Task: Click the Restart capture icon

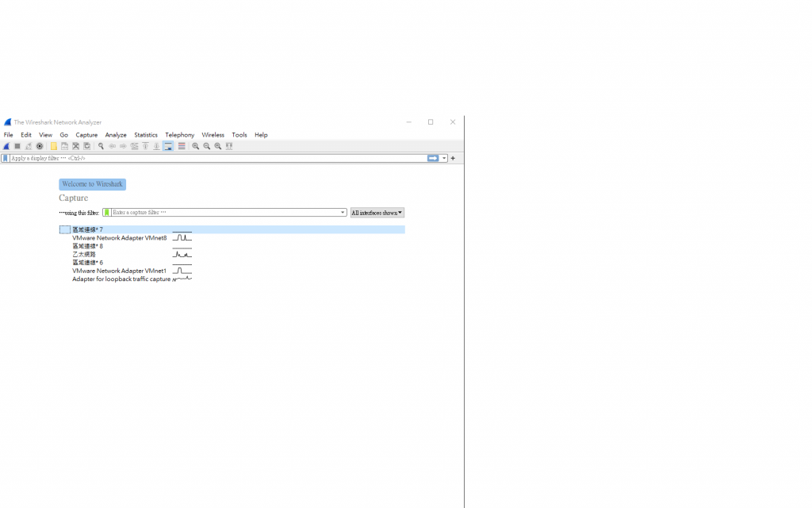Action: point(29,147)
